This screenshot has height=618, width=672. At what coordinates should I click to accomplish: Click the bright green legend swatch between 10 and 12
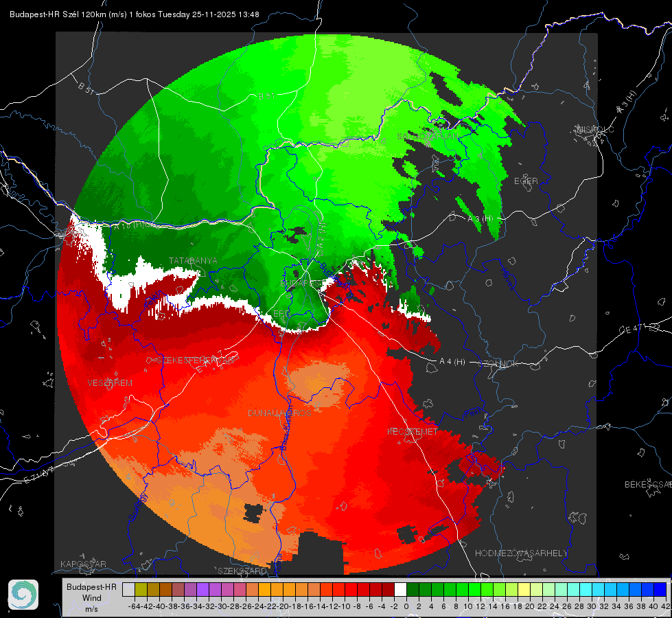[474, 589]
